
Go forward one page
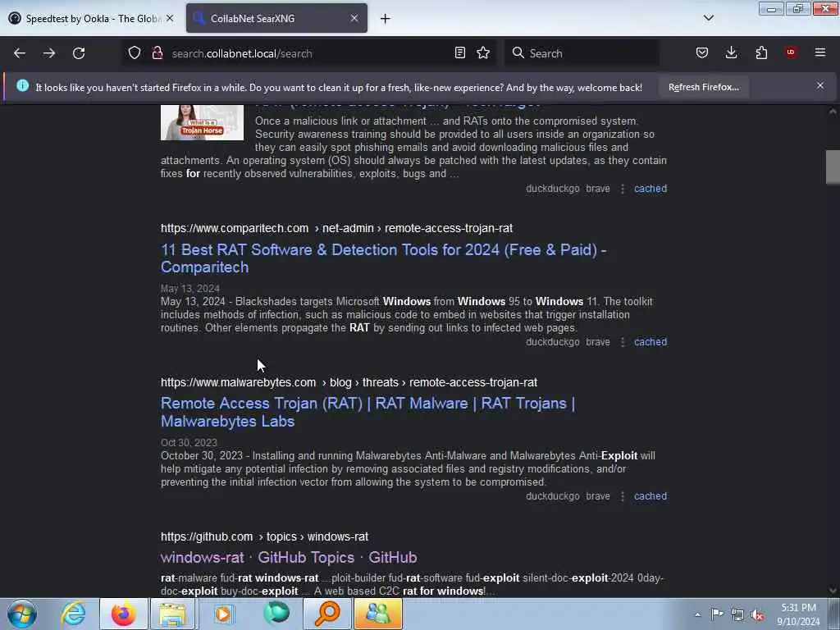[49, 53]
